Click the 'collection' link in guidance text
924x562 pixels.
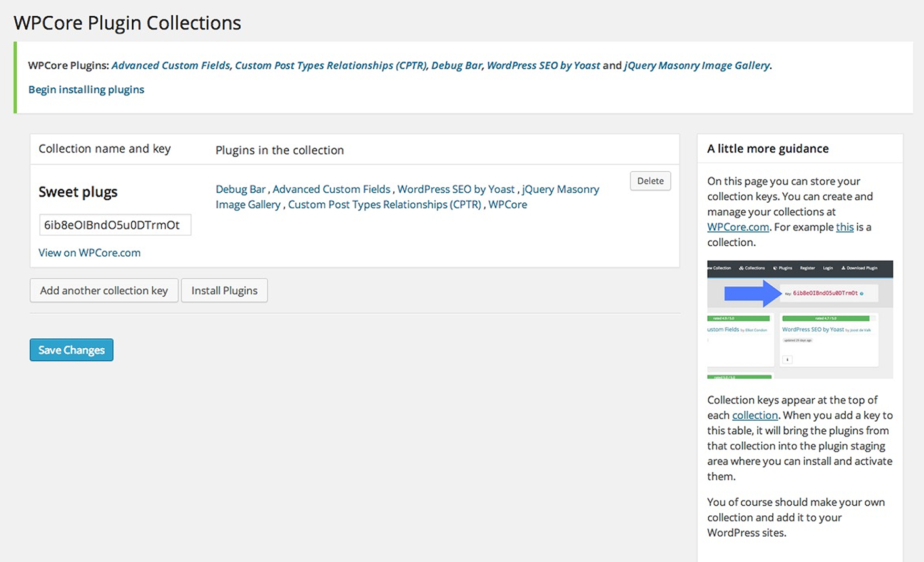pyautogui.click(x=755, y=415)
